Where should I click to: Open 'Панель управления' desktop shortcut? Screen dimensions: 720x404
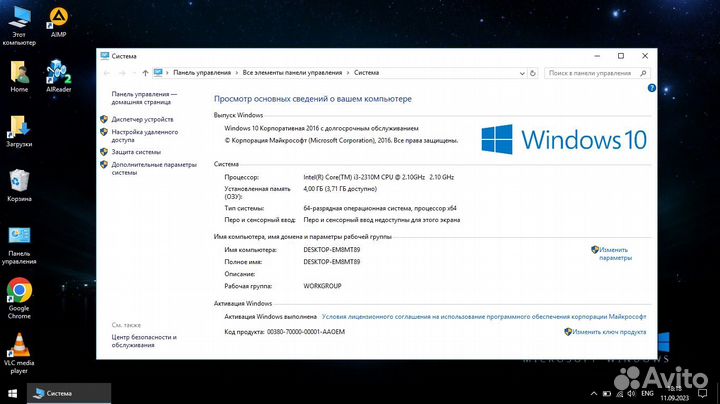tap(19, 246)
